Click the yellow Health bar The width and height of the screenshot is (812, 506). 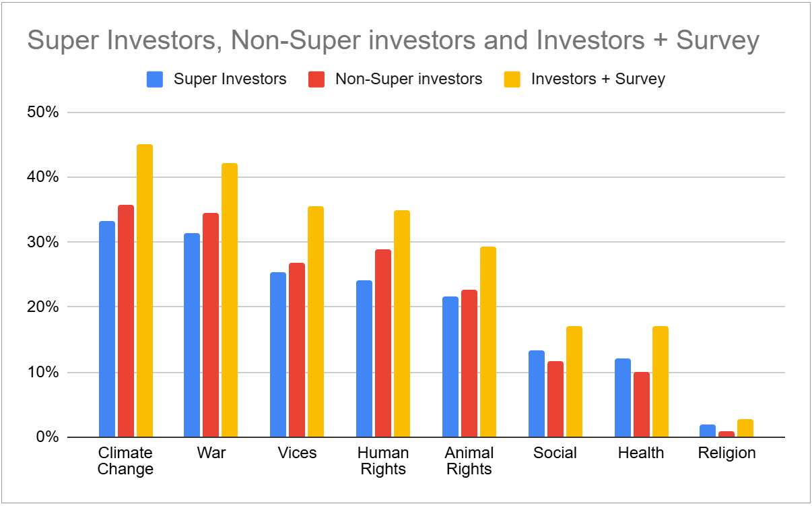[x=661, y=381]
